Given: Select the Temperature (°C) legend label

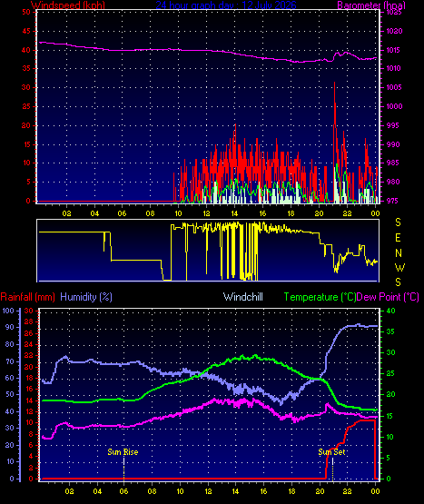Looking at the screenshot, I should (320, 297).
